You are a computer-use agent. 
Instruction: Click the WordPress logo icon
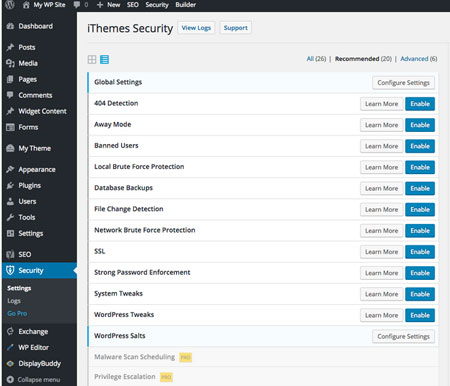[10, 4]
